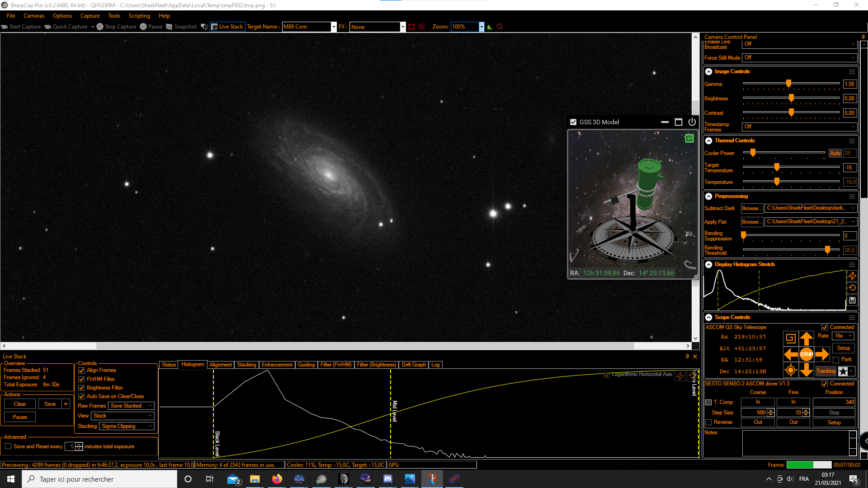Click the power icon on the GSS 3D Model panel
The image size is (868, 488).
click(x=692, y=122)
